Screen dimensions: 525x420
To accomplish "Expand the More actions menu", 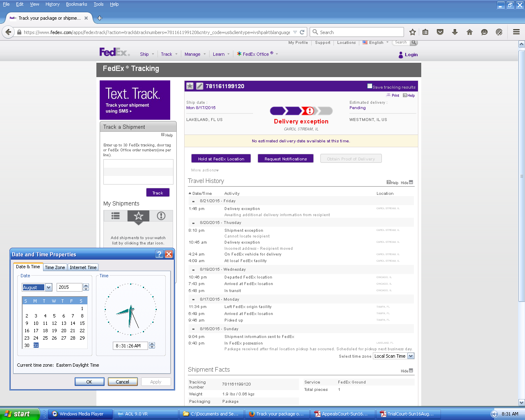I will point(205,170).
